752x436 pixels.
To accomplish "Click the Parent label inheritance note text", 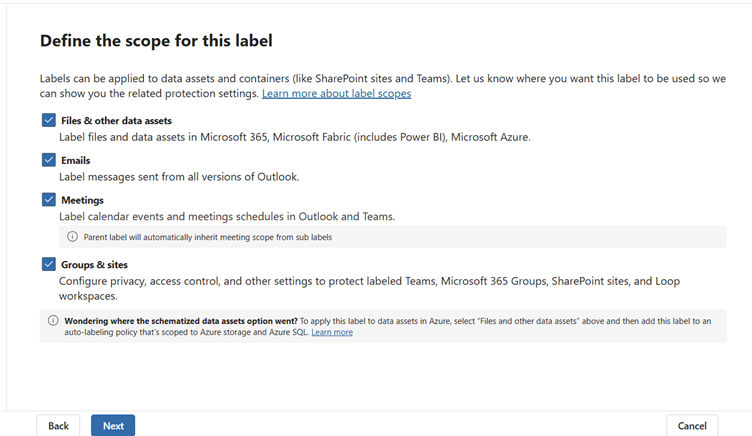I will [x=208, y=237].
